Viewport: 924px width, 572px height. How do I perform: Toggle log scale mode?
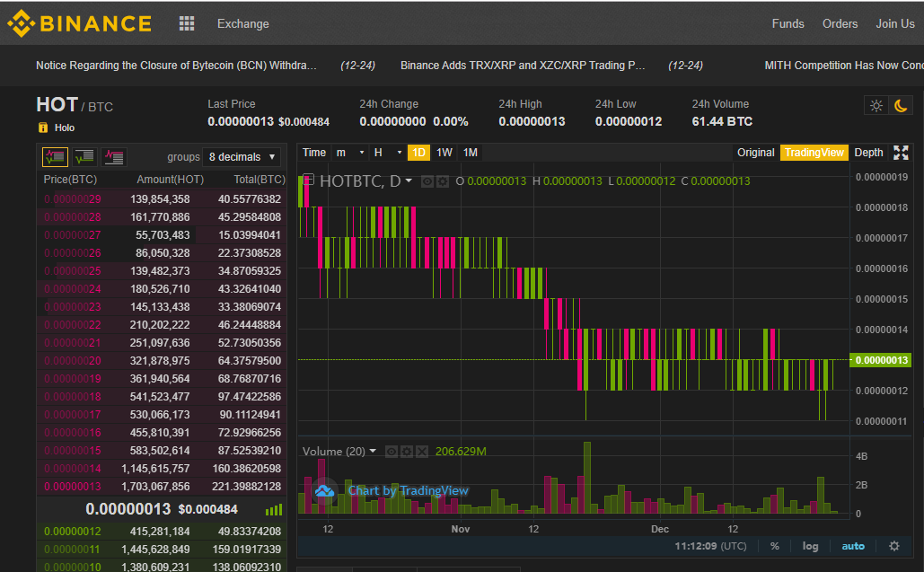pyautogui.click(x=810, y=546)
